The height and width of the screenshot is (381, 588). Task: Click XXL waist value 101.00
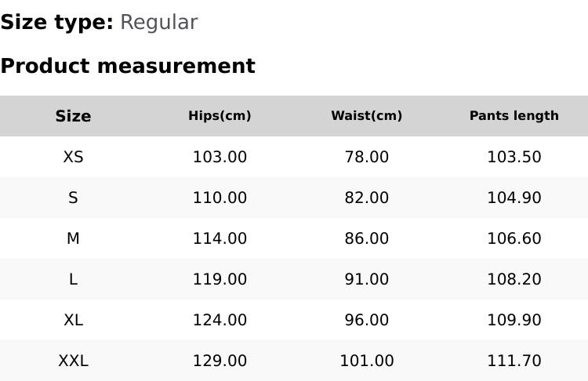point(367,361)
